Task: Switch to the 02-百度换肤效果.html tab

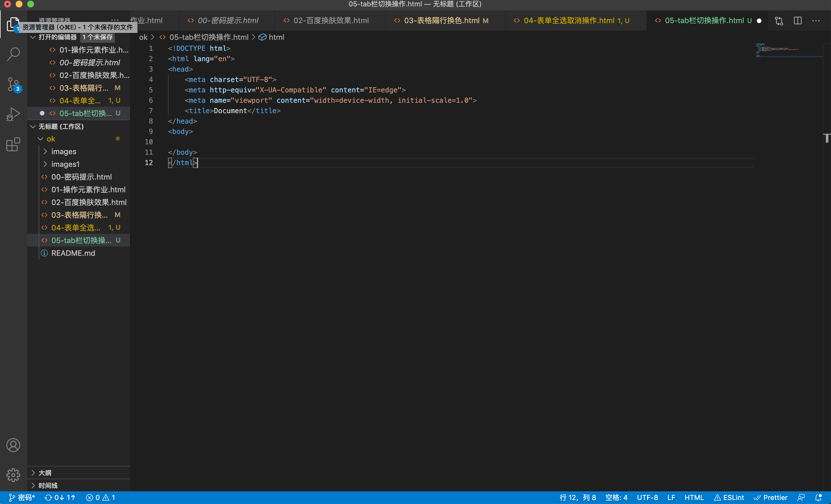Action: pos(330,20)
